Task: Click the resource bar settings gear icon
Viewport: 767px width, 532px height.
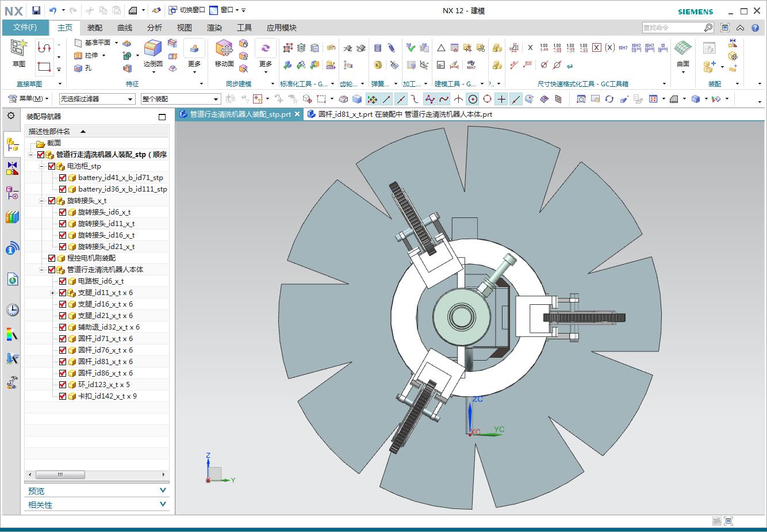Action: (x=10, y=116)
